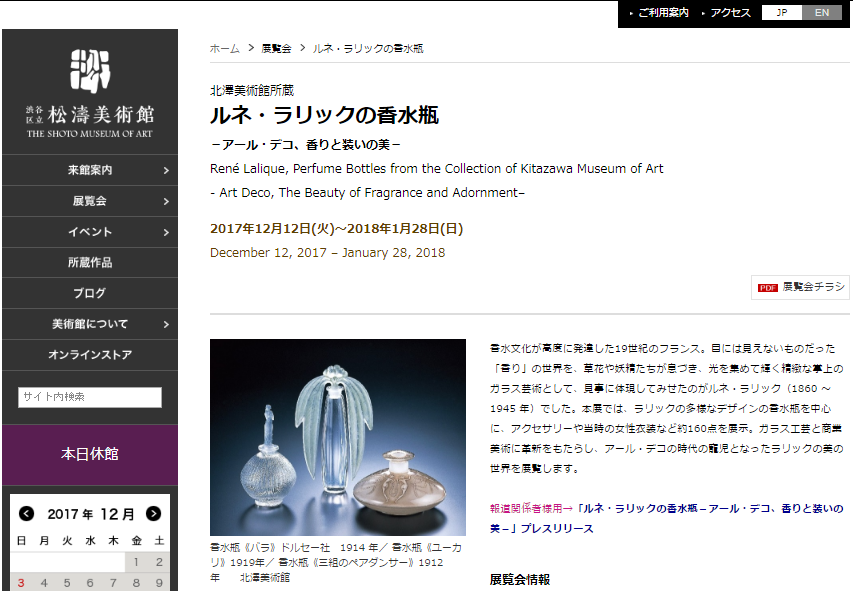Click the Shoto Museum logo emblem
Image resolution: width=853 pixels, height=591 pixels.
(90, 70)
